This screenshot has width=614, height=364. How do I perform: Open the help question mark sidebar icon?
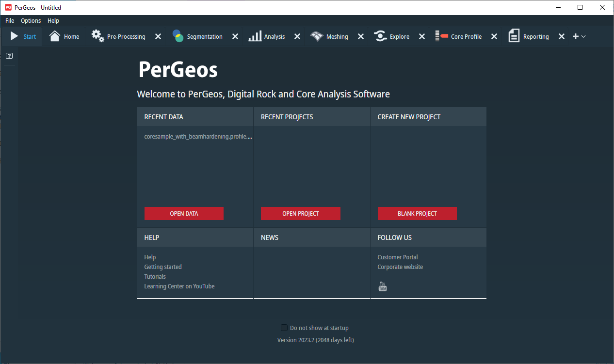click(9, 56)
